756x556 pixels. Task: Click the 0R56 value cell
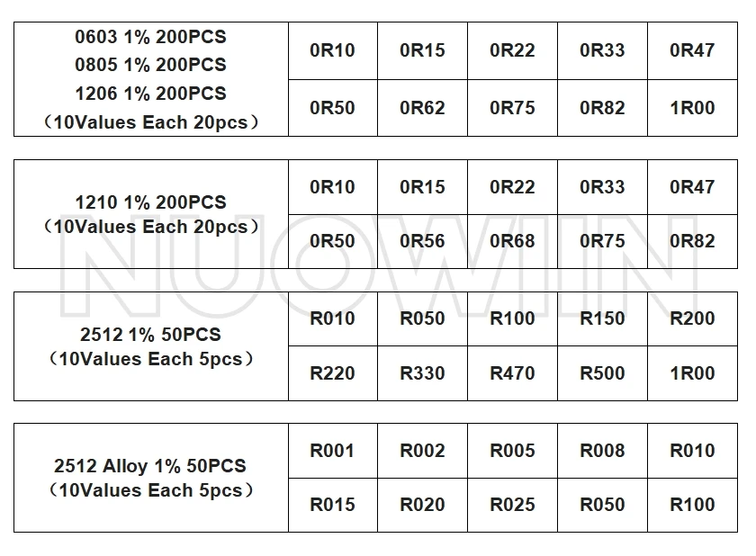[x=422, y=241]
